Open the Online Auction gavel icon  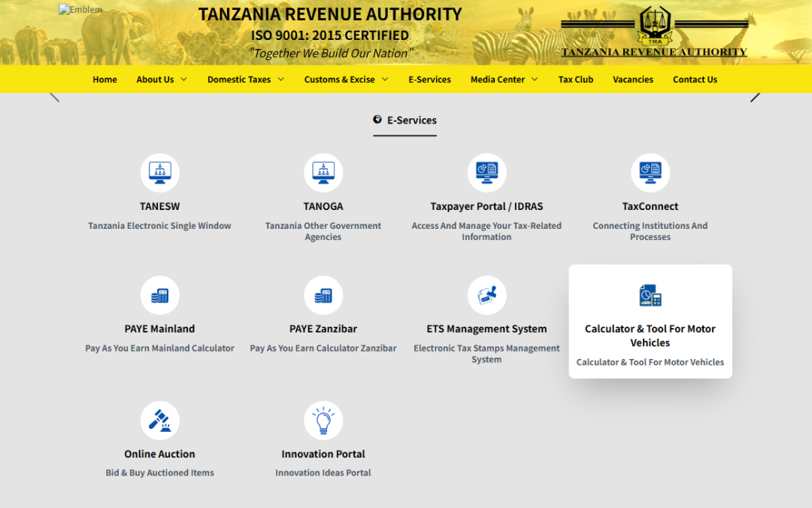click(159, 421)
